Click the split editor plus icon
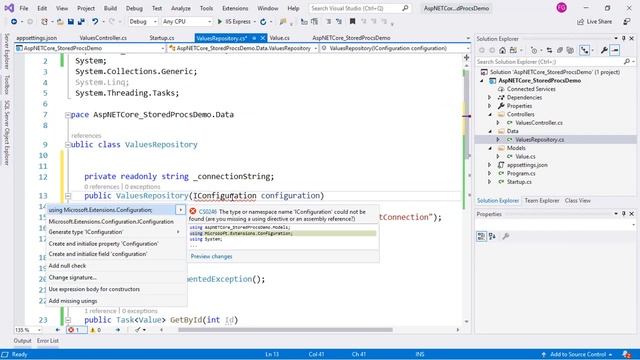 point(467,58)
